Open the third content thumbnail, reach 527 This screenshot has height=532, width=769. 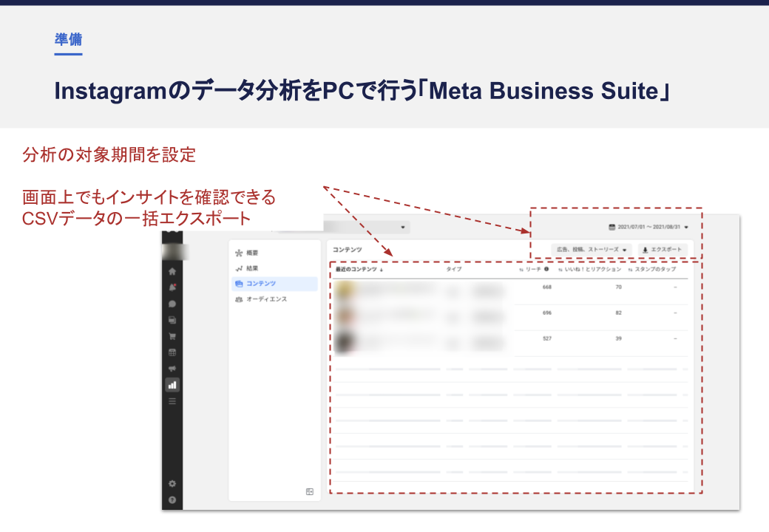coord(345,342)
